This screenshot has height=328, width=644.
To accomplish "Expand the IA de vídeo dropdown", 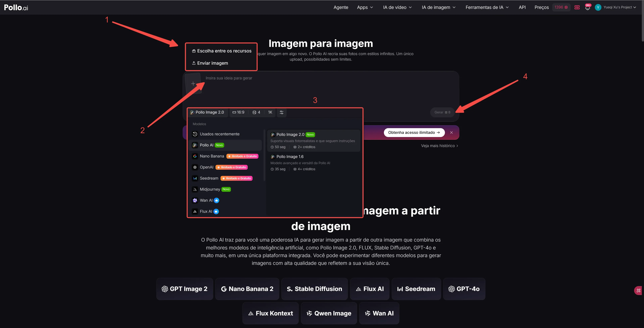I will click(397, 7).
